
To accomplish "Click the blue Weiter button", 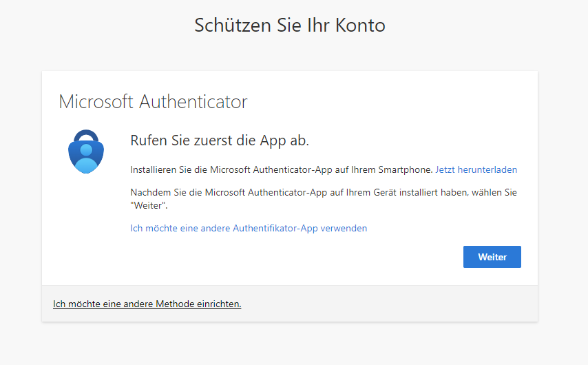I will point(492,257).
